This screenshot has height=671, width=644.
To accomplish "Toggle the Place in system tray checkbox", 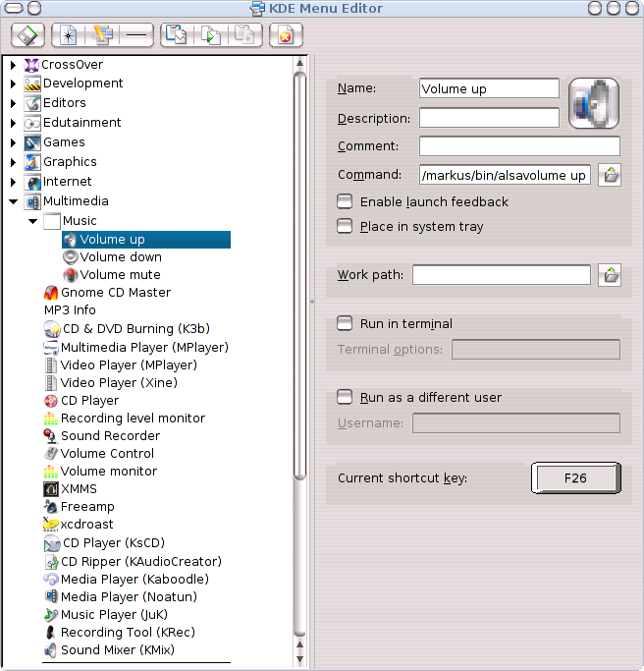I will [345, 226].
